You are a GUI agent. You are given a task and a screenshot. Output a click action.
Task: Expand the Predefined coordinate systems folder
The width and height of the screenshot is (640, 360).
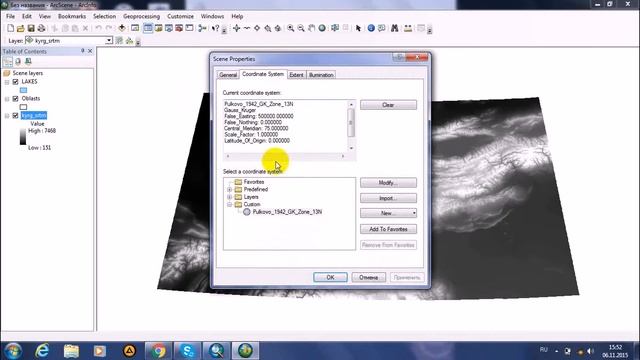[x=229, y=190]
